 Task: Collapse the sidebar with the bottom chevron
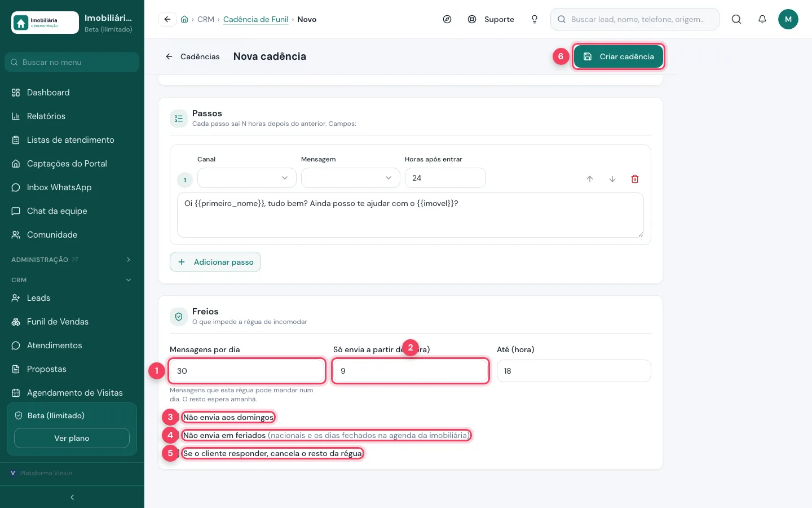click(72, 497)
